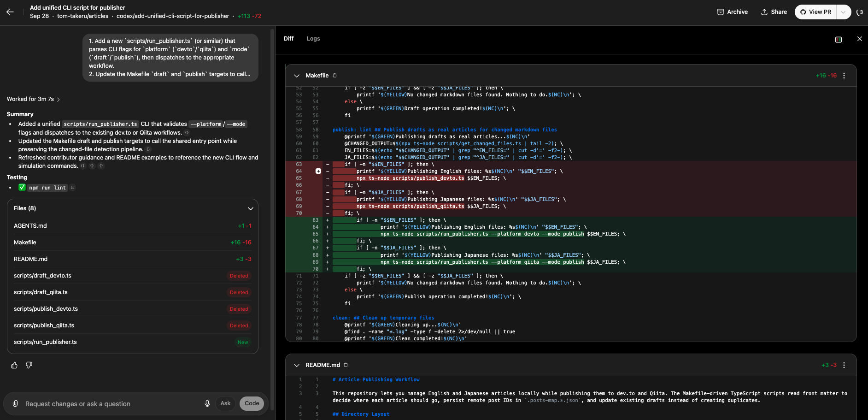Open Makefile in the files list
This screenshot has height=420, width=868.
tap(133, 243)
